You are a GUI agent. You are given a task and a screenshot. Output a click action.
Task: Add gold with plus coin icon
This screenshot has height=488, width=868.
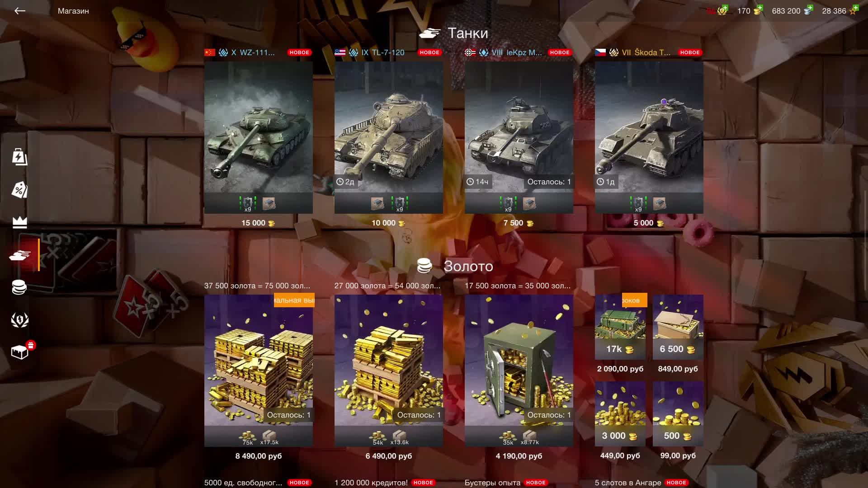758,10
